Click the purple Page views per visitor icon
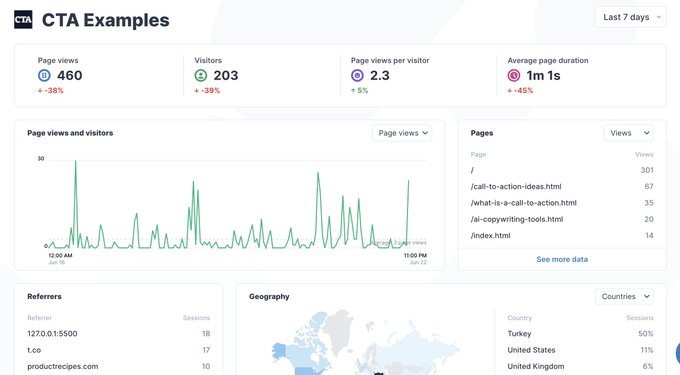This screenshot has width=680, height=375. point(357,75)
